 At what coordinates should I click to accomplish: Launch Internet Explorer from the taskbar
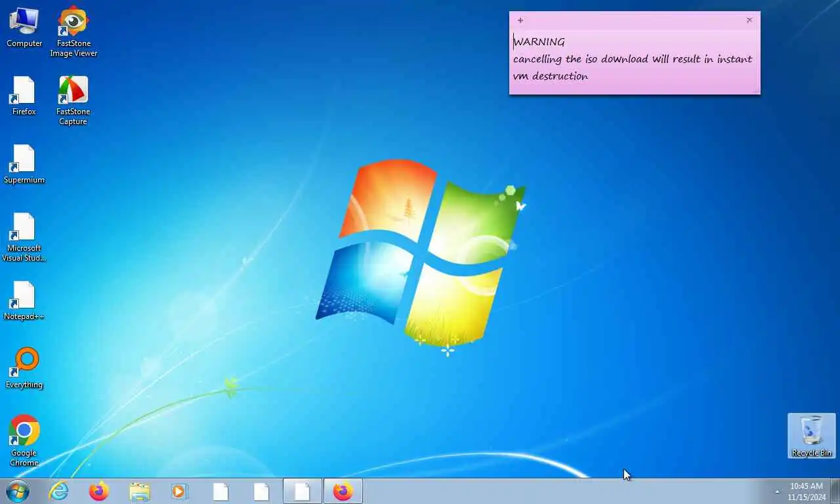coord(59,491)
